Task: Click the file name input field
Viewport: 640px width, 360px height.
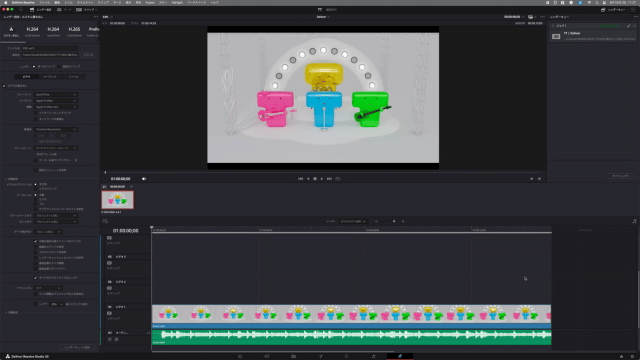Action: coord(49,48)
